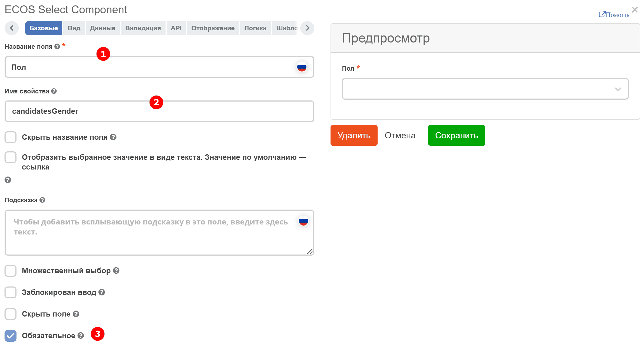644x352 pixels.
Task: Click help icon beside Обязательное
Action: 81,335
